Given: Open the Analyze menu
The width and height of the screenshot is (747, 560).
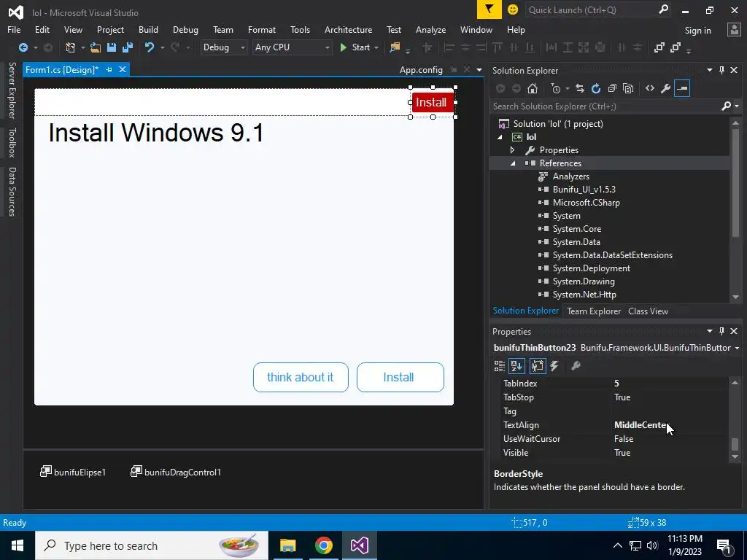Looking at the screenshot, I should click(430, 29).
